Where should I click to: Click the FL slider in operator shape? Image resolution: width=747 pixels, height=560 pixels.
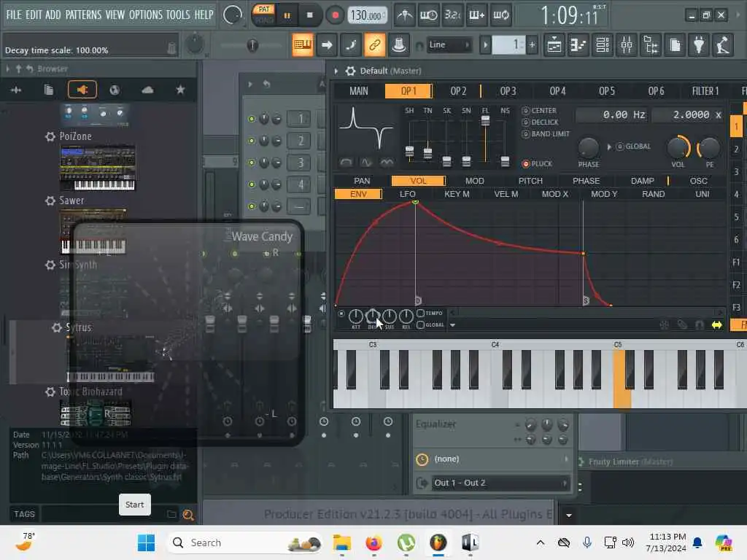click(485, 121)
